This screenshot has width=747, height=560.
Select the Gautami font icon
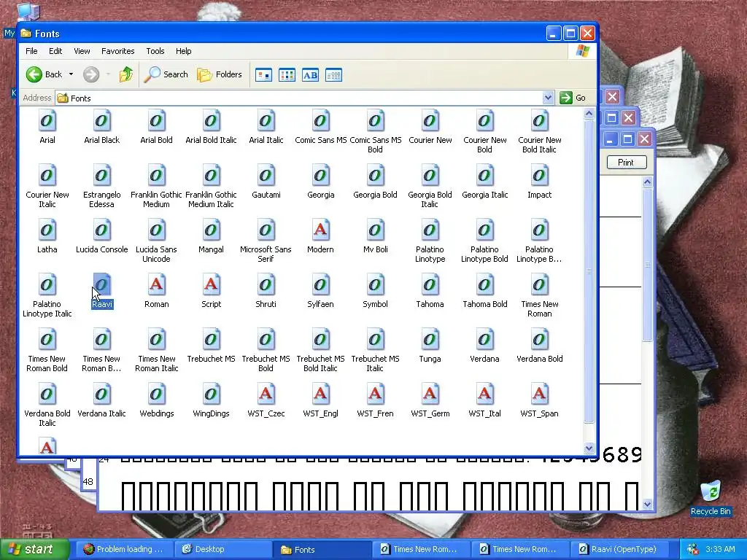pos(266,176)
